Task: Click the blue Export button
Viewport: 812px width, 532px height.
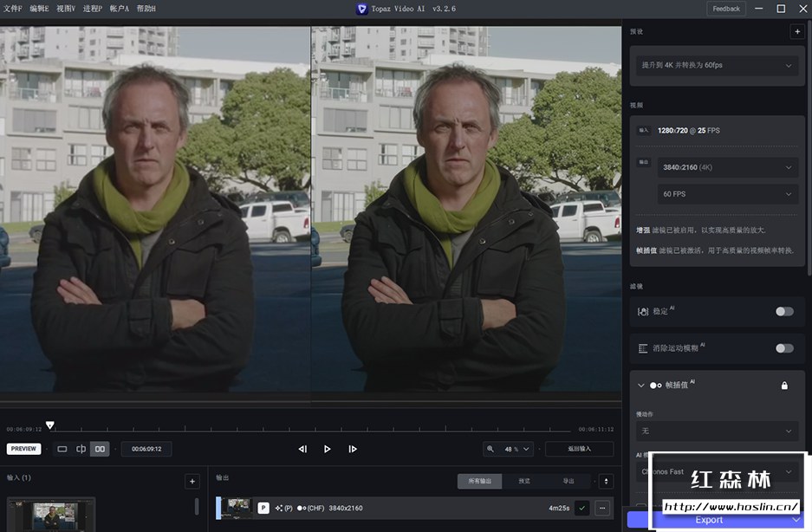Action: click(x=709, y=520)
